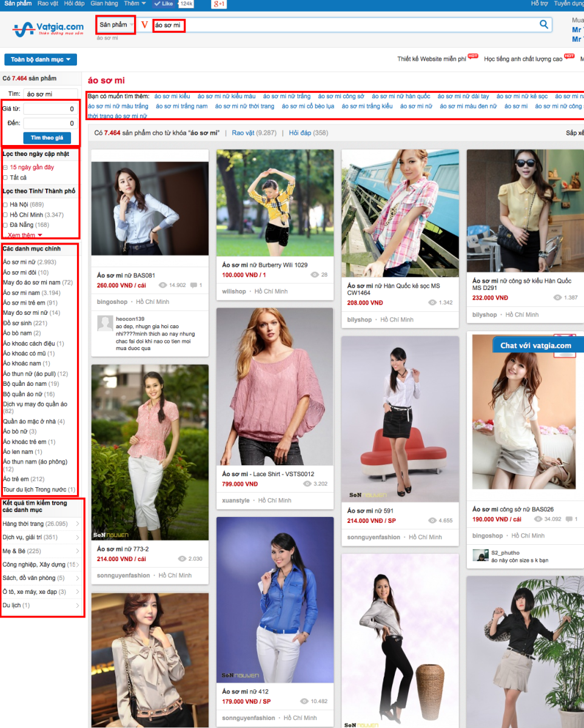Click comment icon on BAS081 product
Viewport: 584px width, 728px height.
click(x=193, y=285)
